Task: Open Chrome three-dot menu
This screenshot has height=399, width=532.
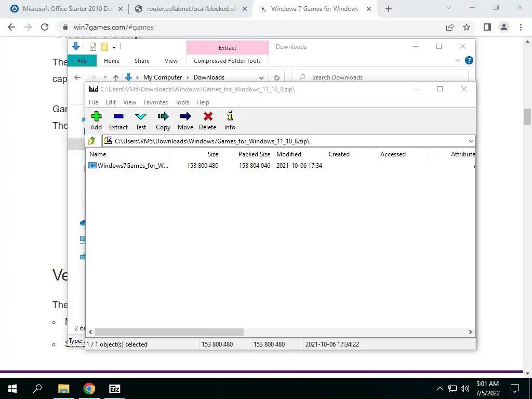Action: click(x=521, y=27)
